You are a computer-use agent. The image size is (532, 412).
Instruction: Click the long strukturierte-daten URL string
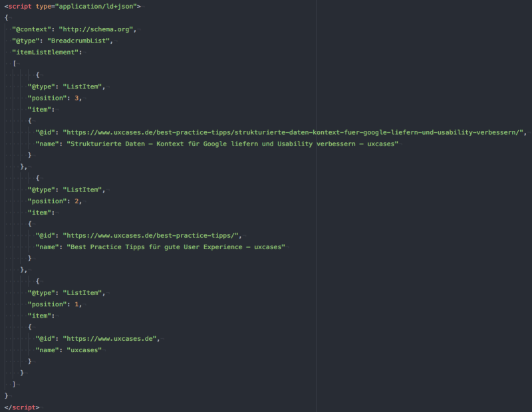(293, 132)
